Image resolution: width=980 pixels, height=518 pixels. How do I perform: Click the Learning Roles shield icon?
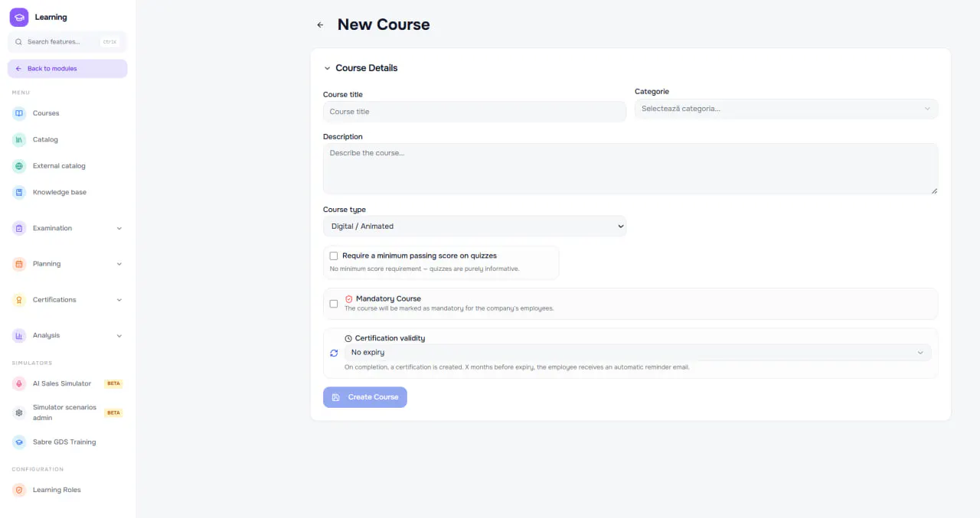pyautogui.click(x=19, y=490)
